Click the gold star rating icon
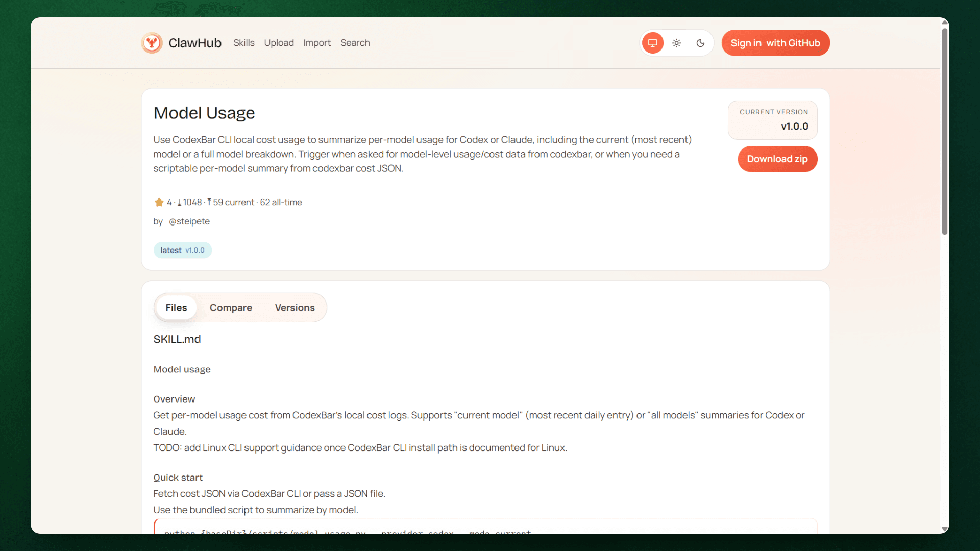 [x=159, y=202]
